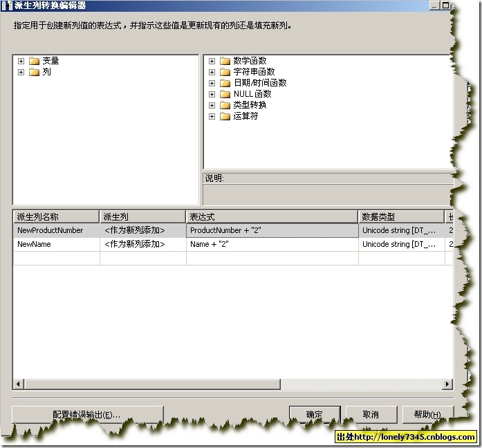
Task: Click the 派生列 column header
Action: click(142, 217)
